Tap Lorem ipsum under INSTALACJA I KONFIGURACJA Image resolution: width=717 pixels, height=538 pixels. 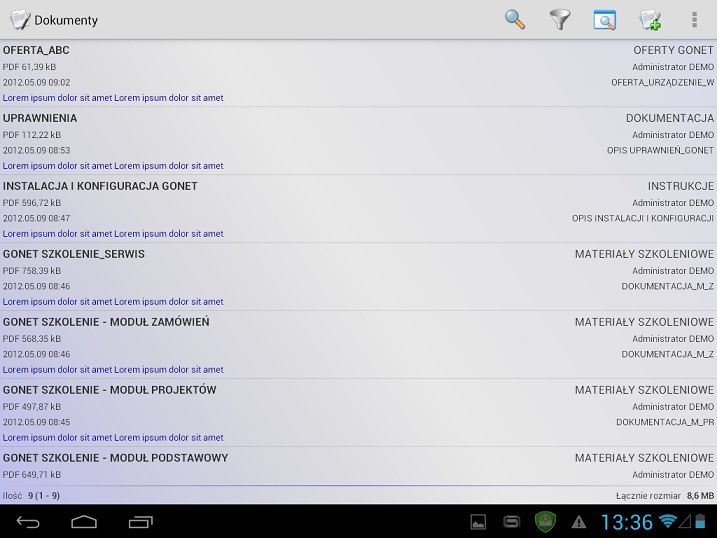(113, 234)
